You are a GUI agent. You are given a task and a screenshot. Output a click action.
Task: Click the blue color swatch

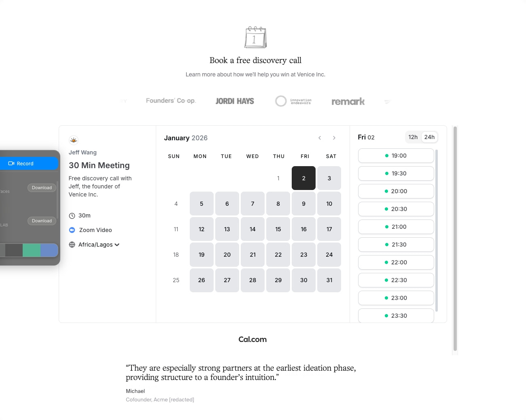click(49, 250)
